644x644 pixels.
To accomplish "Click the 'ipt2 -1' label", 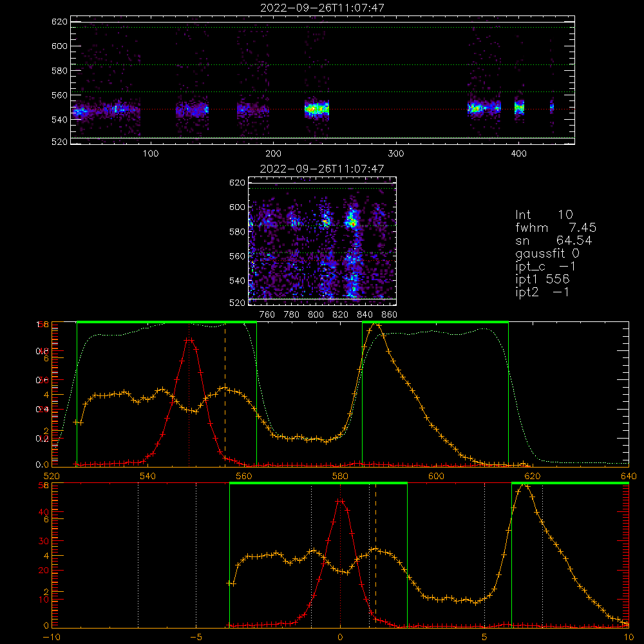I will pyautogui.click(x=542, y=292).
